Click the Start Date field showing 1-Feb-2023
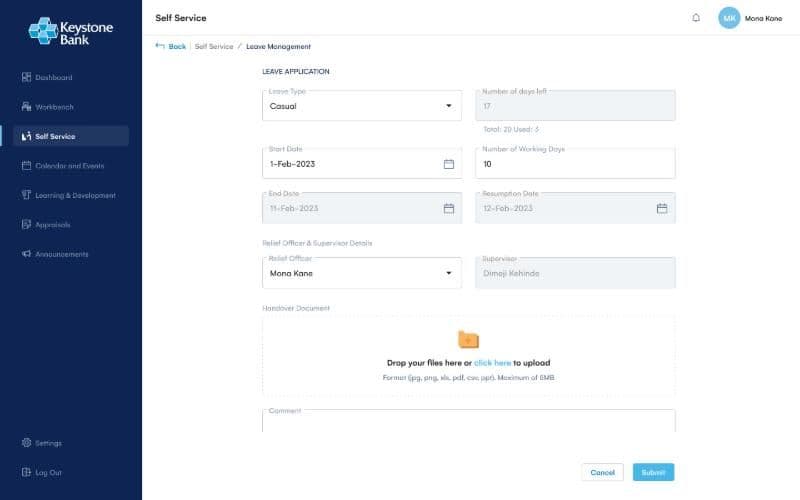This screenshot has width=800, height=500. click(x=362, y=163)
